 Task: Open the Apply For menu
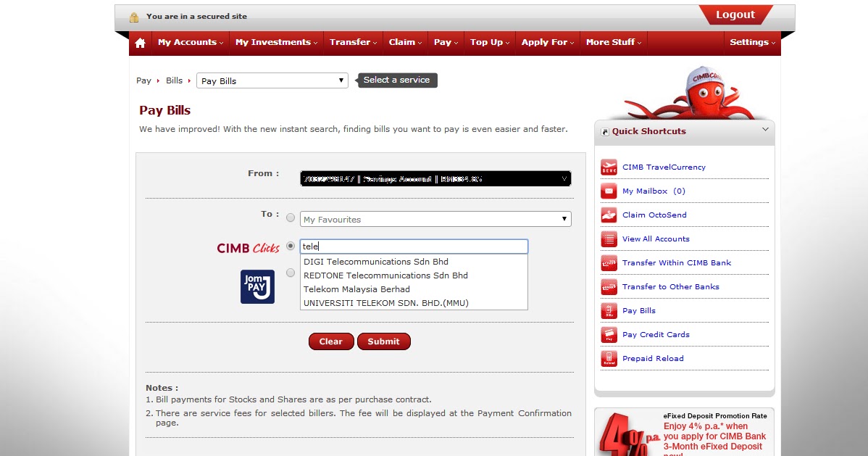(548, 43)
